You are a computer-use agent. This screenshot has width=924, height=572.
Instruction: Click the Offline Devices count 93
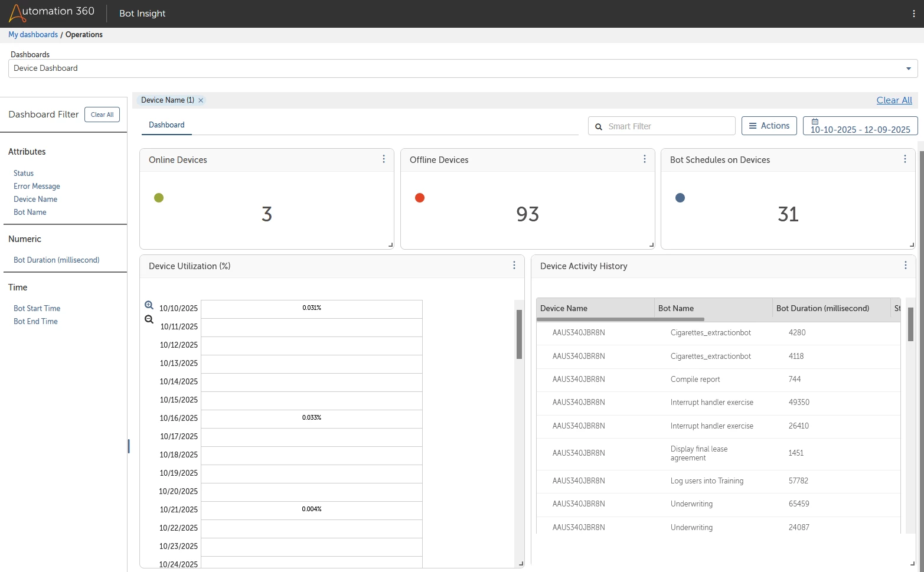click(x=528, y=214)
